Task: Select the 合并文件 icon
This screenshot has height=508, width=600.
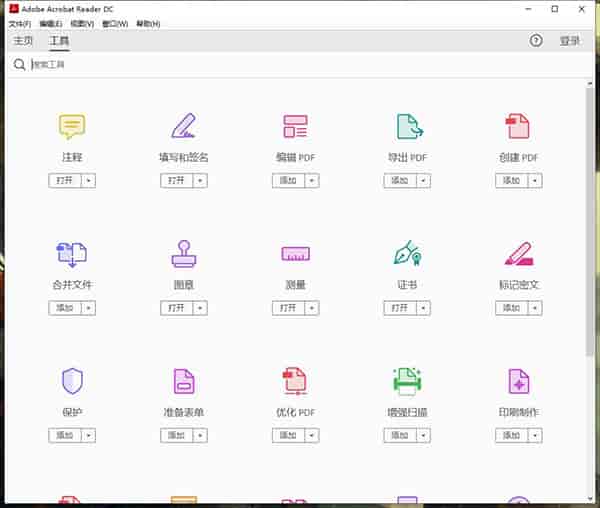Action: click(x=72, y=254)
